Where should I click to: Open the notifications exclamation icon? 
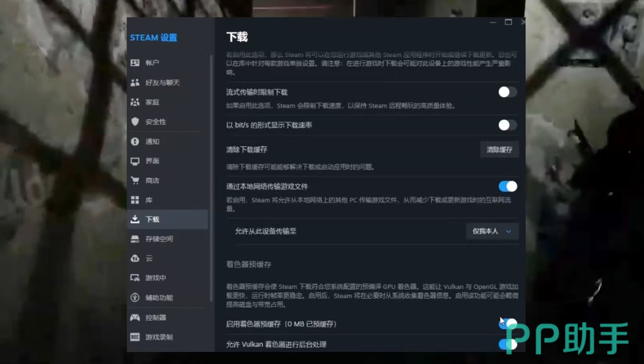135,141
